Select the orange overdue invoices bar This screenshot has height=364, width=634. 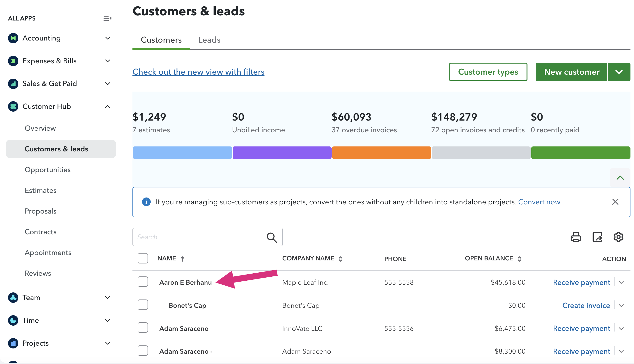click(x=381, y=153)
